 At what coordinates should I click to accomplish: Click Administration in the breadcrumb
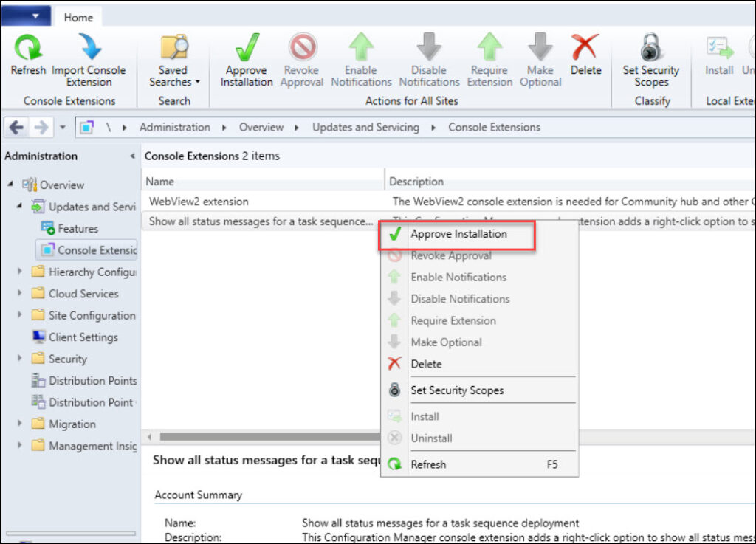[x=174, y=127]
